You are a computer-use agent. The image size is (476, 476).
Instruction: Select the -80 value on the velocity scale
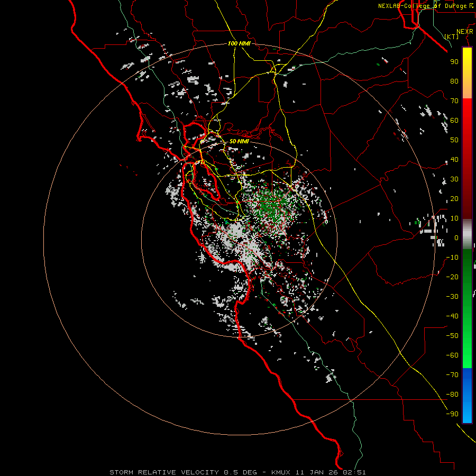click(452, 395)
